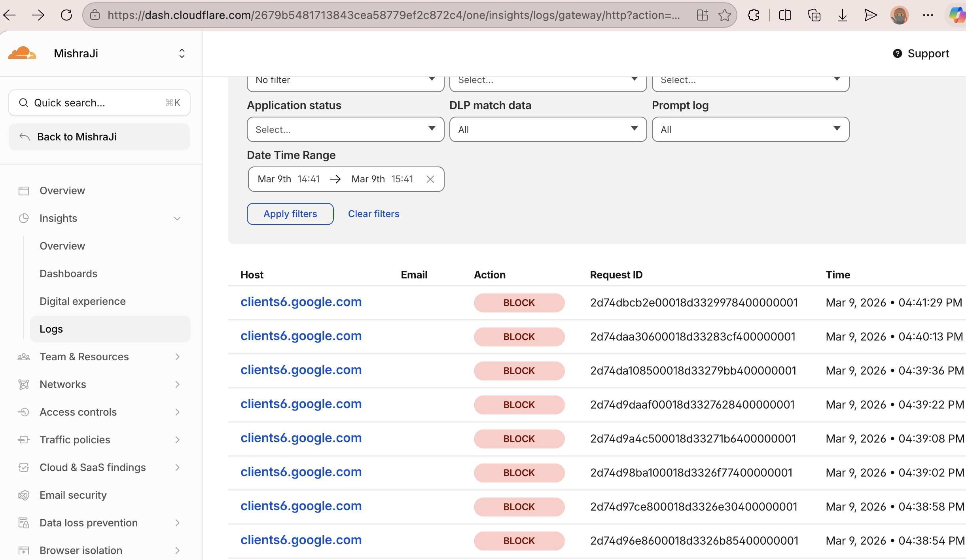966x560 pixels.
Task: Select the Traffic policies icon
Action: pos(24,439)
